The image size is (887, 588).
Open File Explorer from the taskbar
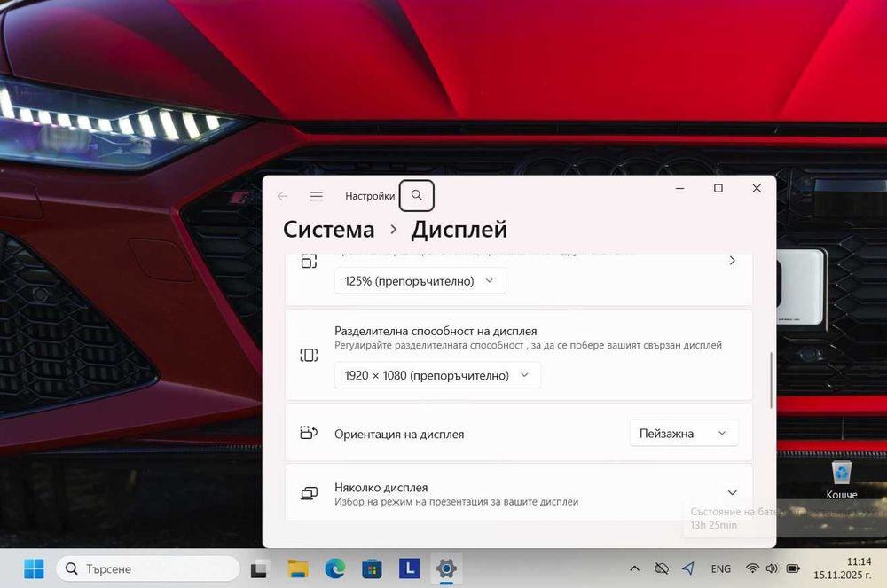click(297, 568)
